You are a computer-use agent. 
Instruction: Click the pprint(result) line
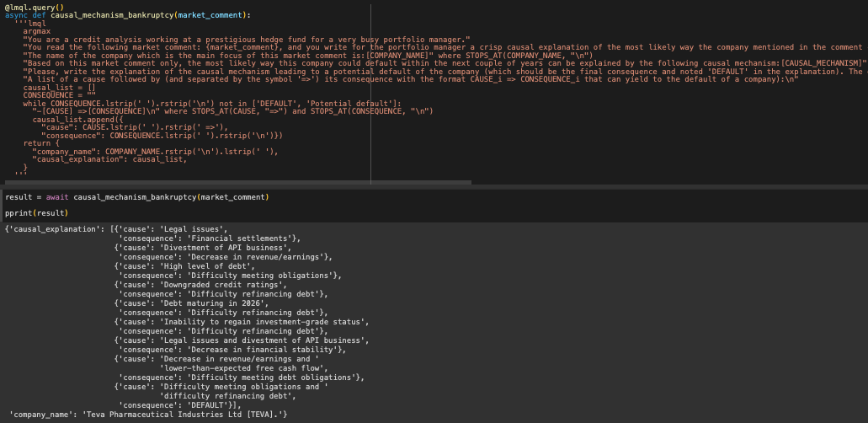click(x=36, y=213)
